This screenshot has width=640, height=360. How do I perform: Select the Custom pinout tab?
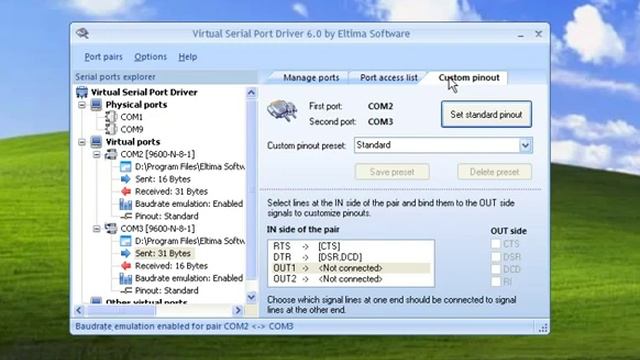click(469, 78)
